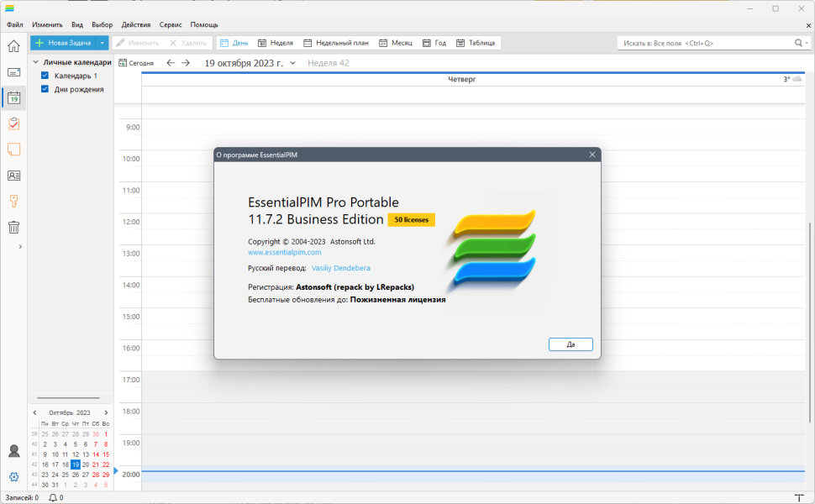815x504 pixels.
Task: Open the Contacts module icon
Action: click(x=13, y=176)
